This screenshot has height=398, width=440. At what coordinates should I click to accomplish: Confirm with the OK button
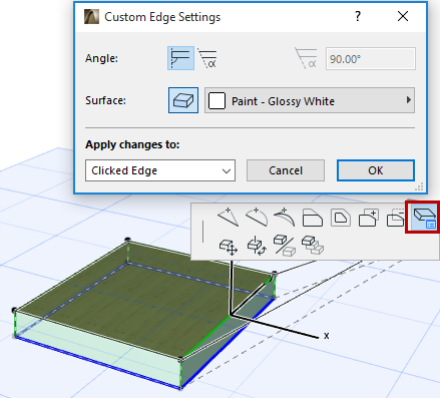[x=376, y=170]
